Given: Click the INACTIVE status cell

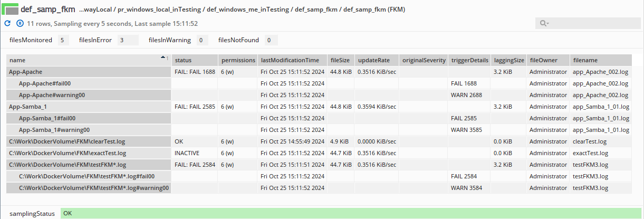Looking at the screenshot, I should click(x=187, y=153).
